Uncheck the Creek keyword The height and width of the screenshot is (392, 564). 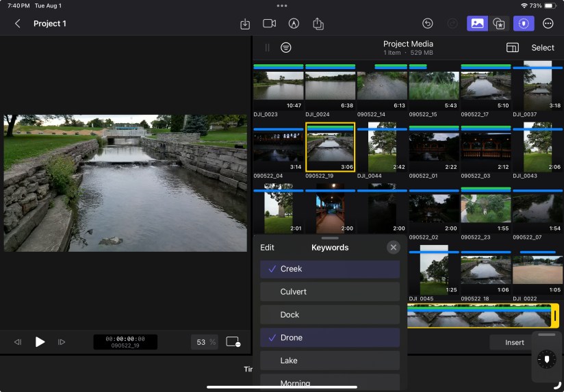coord(330,269)
